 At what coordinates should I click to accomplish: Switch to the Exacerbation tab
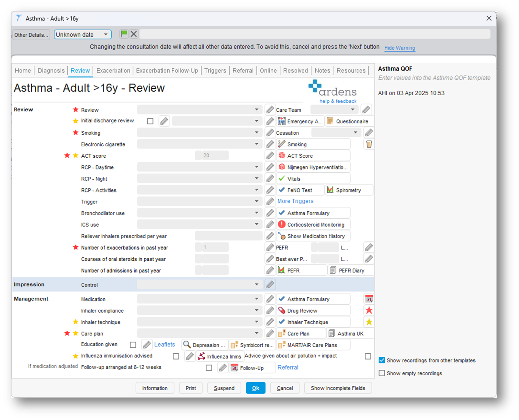pos(113,70)
